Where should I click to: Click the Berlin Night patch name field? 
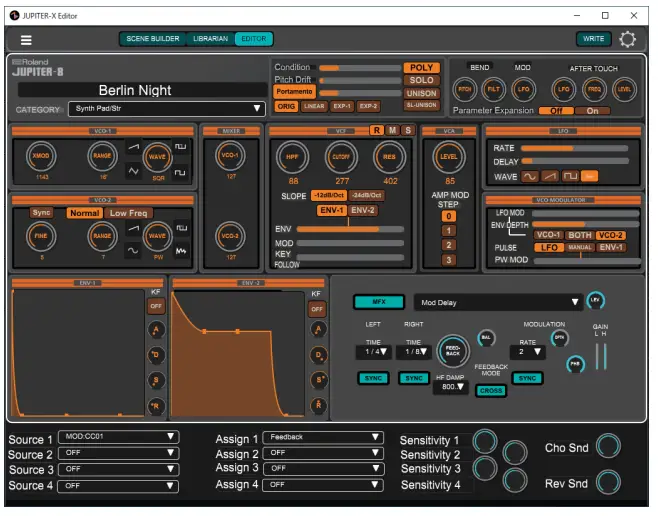(142, 91)
